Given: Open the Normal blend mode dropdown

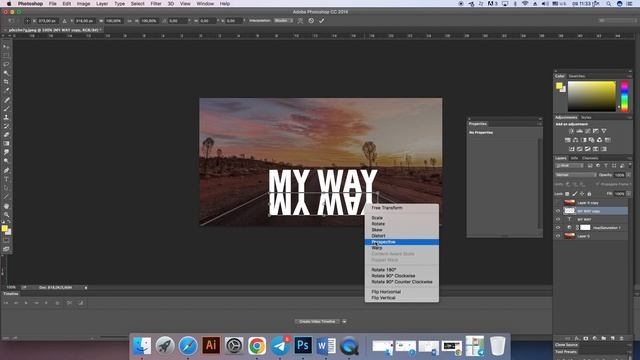Looking at the screenshot, I should coord(576,175).
